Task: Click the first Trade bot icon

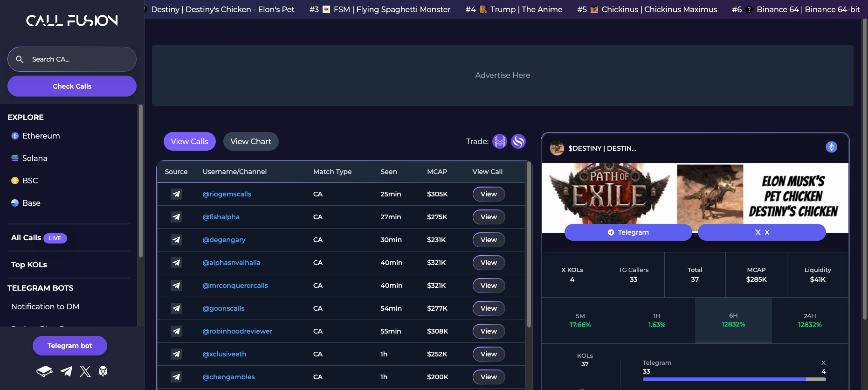Action: tap(500, 141)
